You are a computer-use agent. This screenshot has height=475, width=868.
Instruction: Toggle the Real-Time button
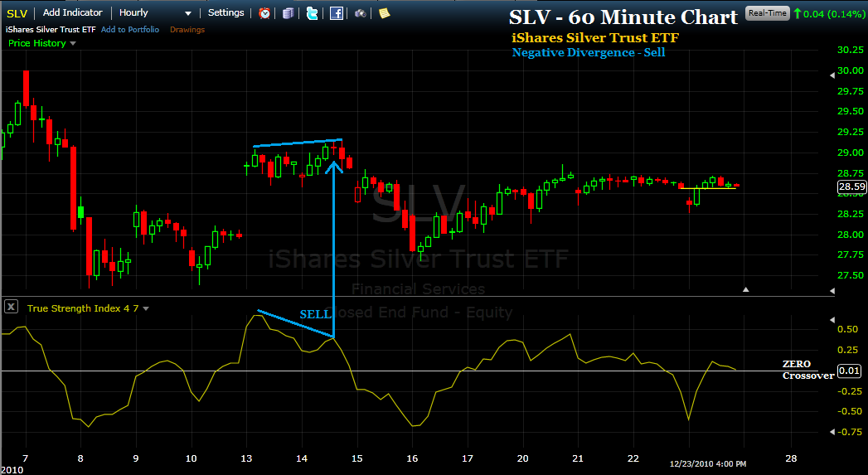(767, 12)
